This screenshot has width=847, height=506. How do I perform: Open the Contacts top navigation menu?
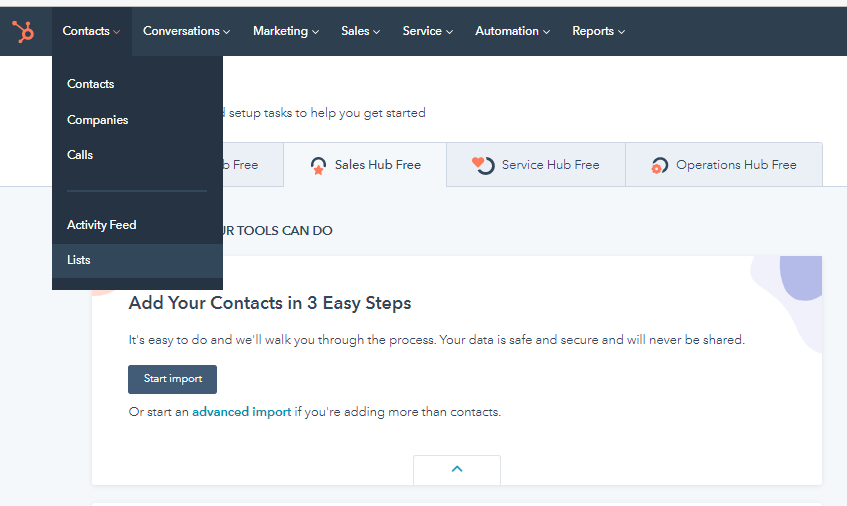(91, 31)
